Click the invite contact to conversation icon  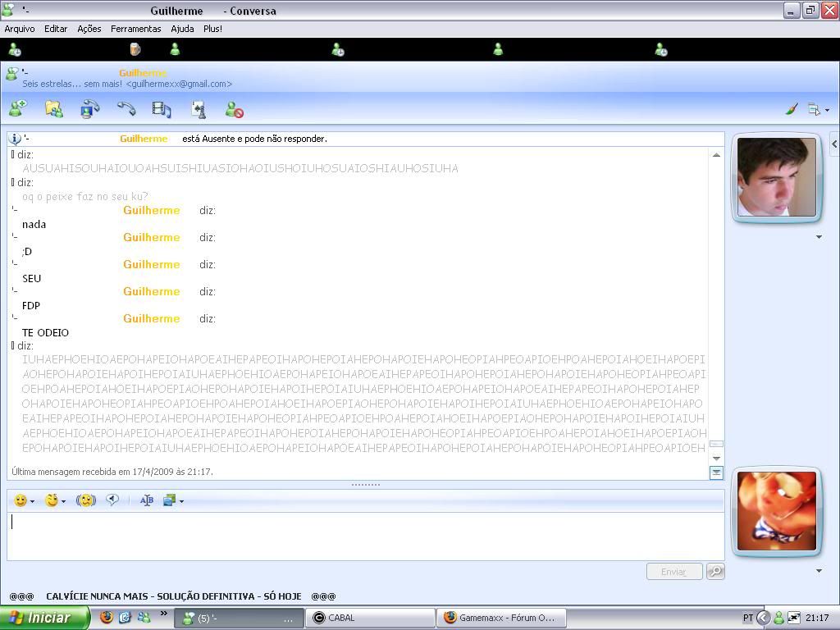(17, 108)
